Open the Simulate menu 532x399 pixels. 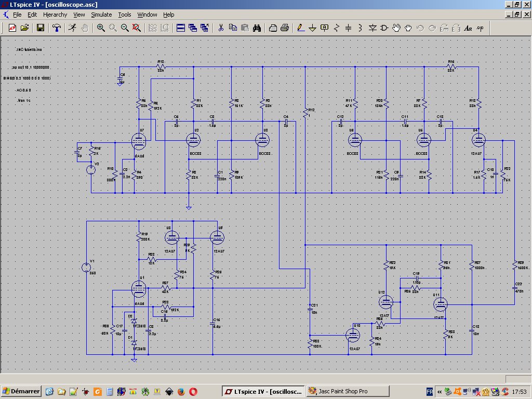[x=101, y=15]
